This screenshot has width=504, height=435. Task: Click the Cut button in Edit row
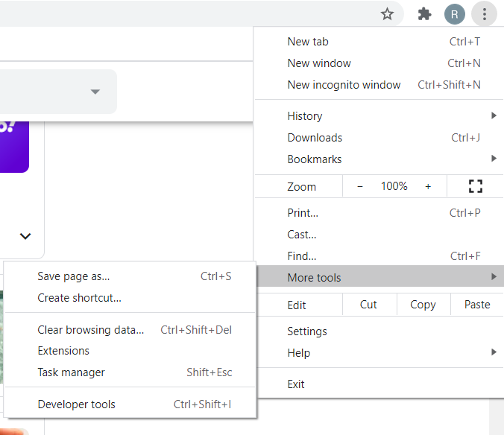click(368, 305)
